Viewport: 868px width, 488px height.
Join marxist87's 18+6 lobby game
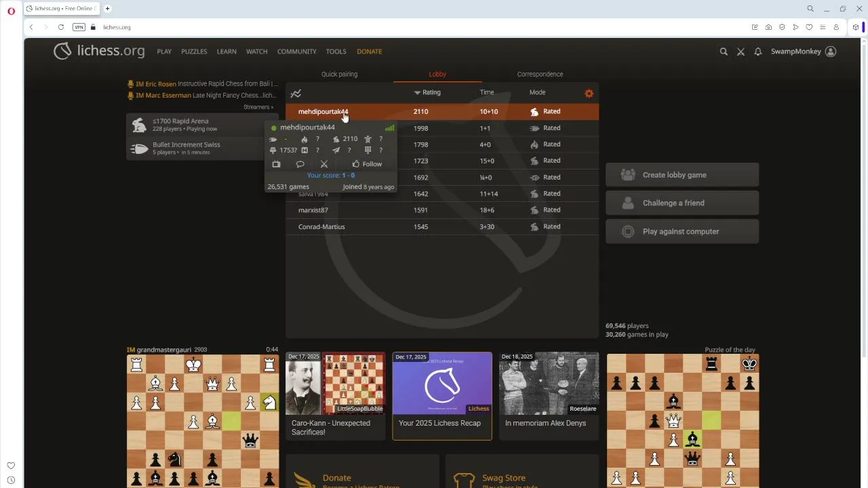point(442,210)
